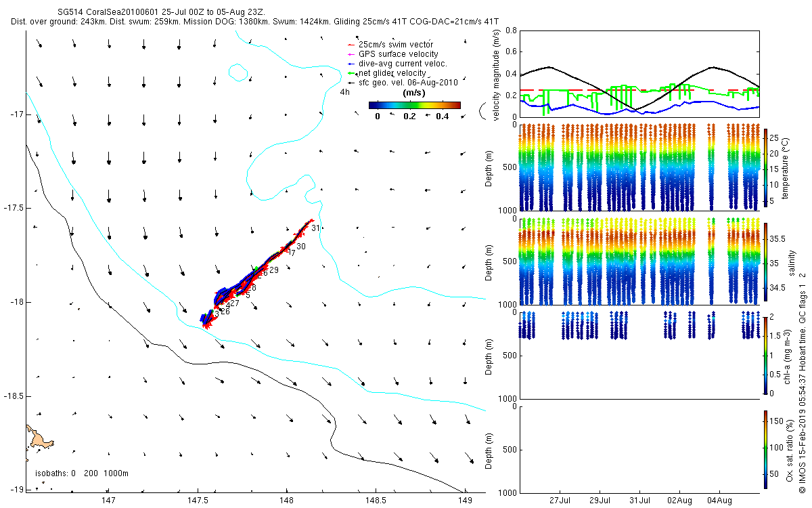Click the black sfc geo. vel. legend marker

pos(351,83)
